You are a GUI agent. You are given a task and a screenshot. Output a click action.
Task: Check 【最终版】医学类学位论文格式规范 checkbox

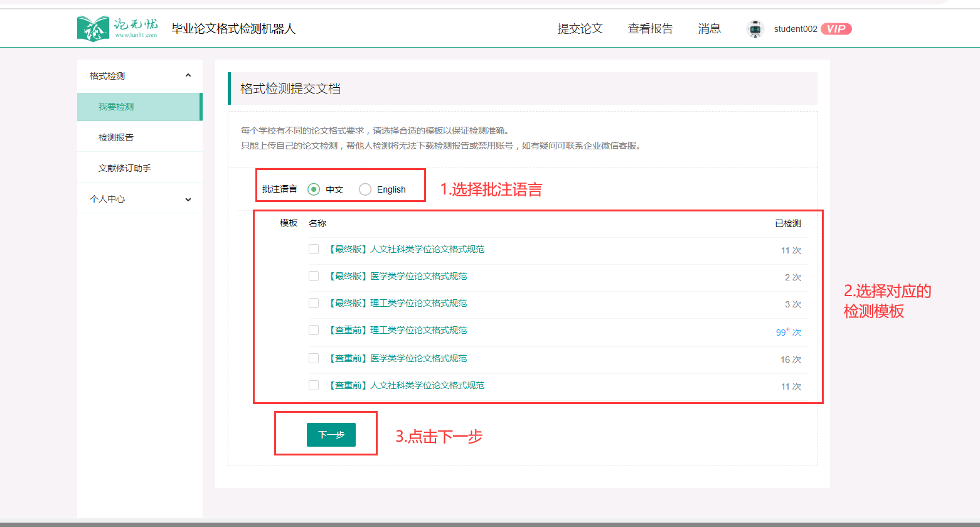click(314, 277)
